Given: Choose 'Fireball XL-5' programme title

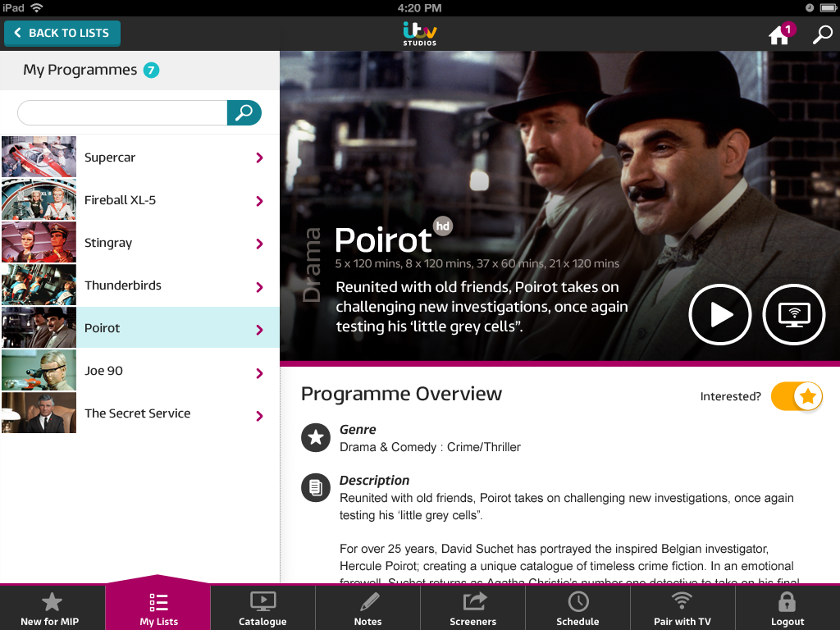Looking at the screenshot, I should pyautogui.click(x=120, y=200).
